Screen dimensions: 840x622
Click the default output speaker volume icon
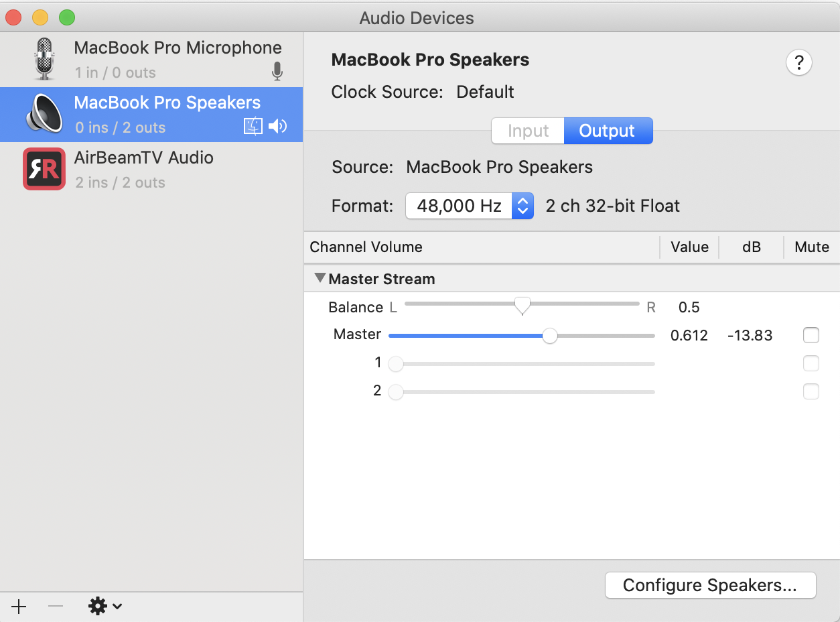[277, 126]
